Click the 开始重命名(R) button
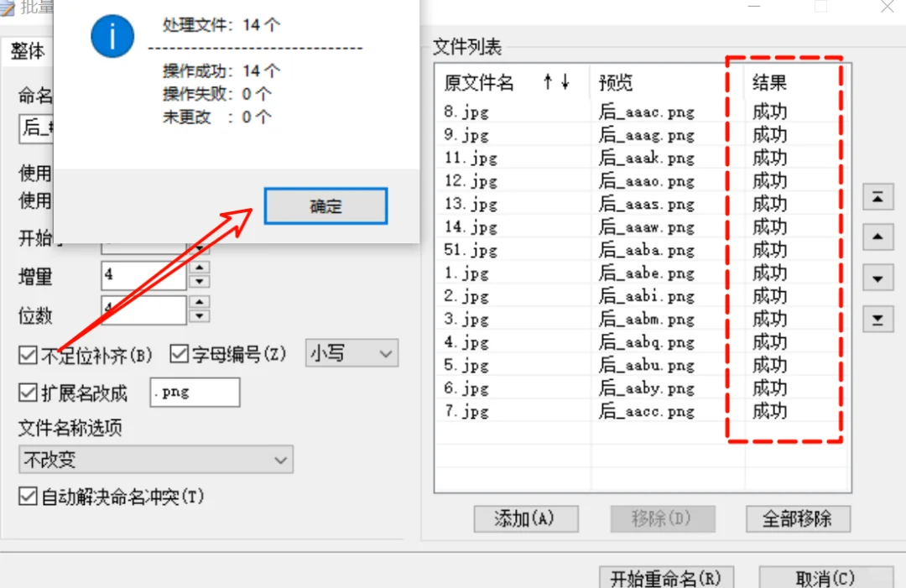Screen dimensions: 906x588 point(666,579)
